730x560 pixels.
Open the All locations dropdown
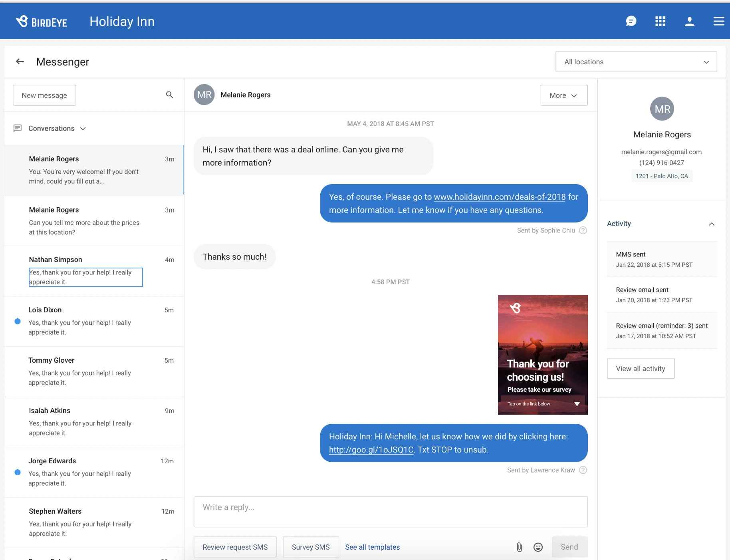(636, 62)
